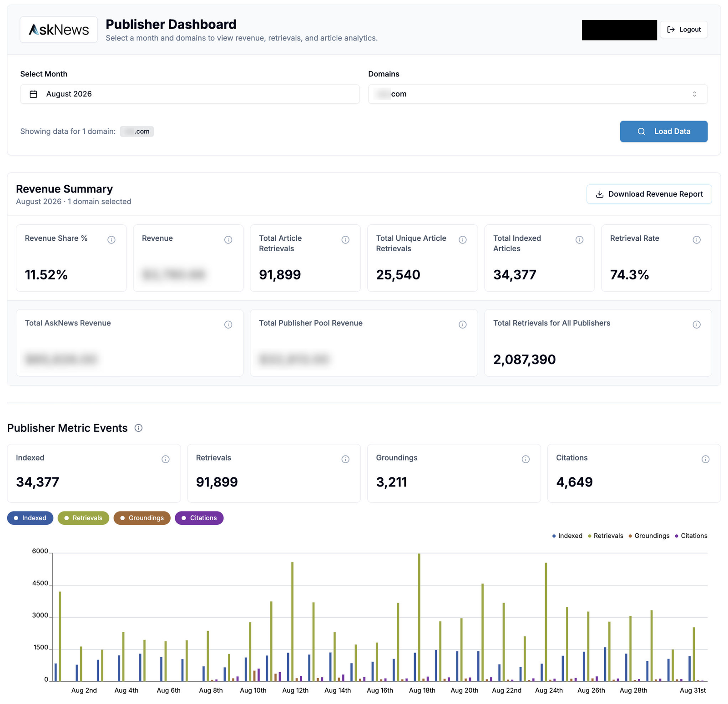The width and height of the screenshot is (728, 704).
Task: Click the 4,649 Citations value
Action: (575, 482)
